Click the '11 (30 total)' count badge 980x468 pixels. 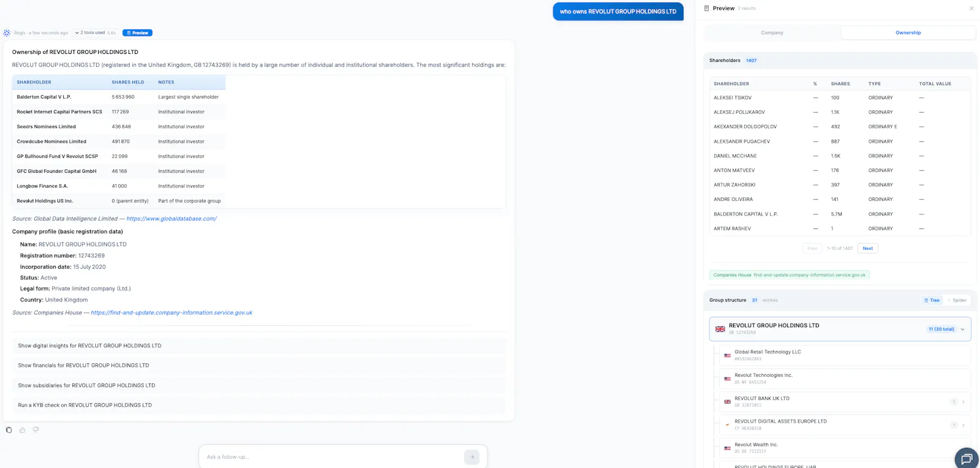(941, 330)
